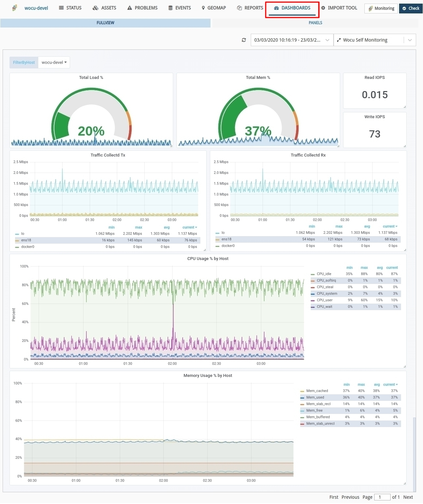
Task: Click the check mark icon on Check button
Action: (404, 9)
